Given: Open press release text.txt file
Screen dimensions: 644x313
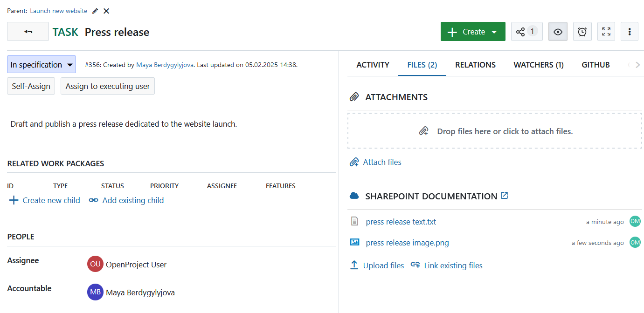Looking at the screenshot, I should 401,222.
